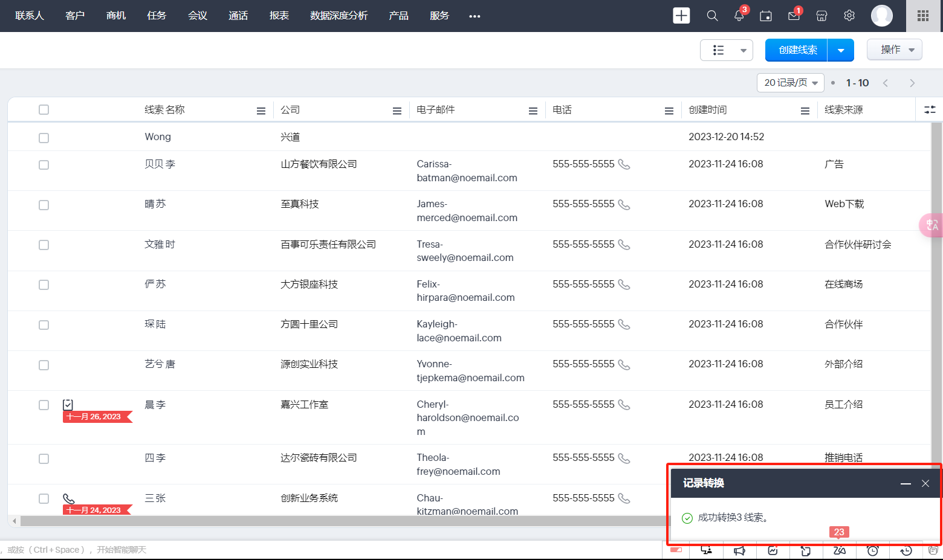
Task: Expand the arrow beside 创建线索
Action: tap(840, 50)
